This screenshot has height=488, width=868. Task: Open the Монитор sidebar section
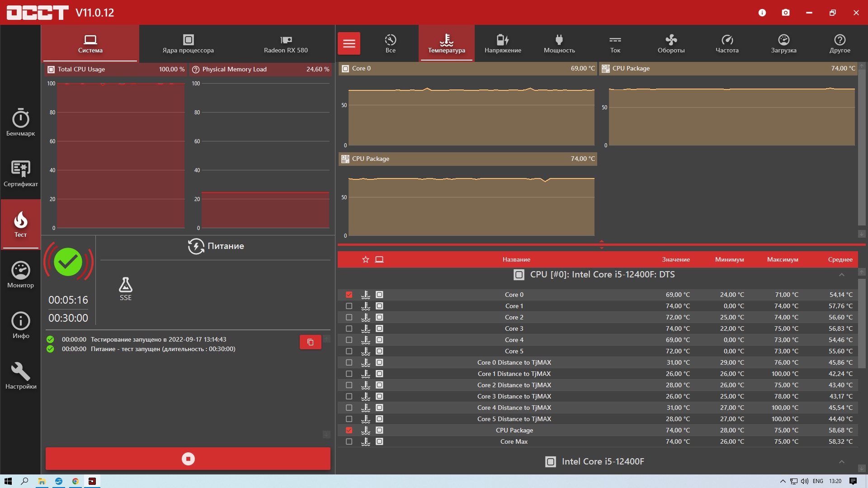(20, 274)
